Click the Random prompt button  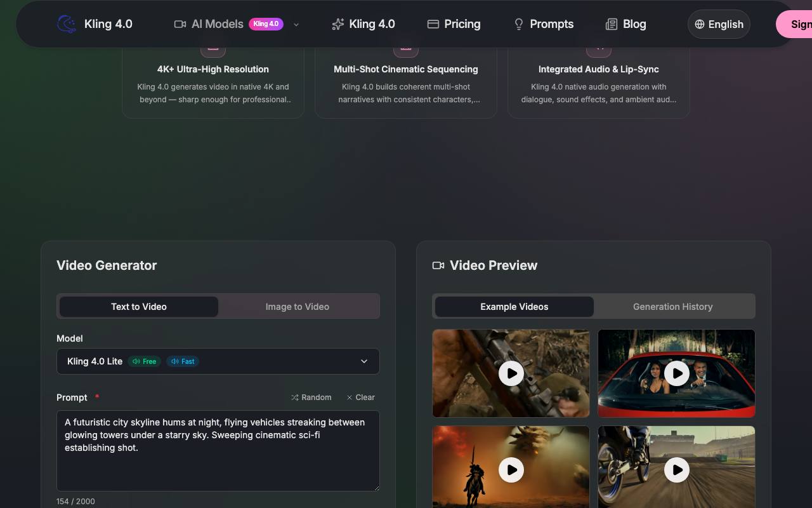[311, 398]
